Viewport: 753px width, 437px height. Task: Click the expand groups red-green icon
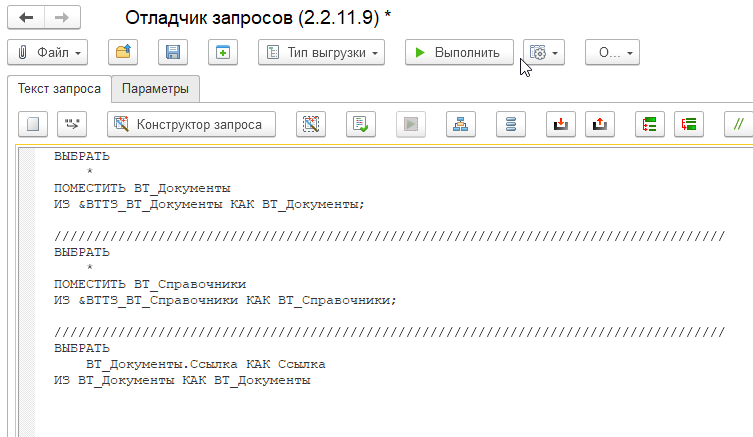pyautogui.click(x=689, y=124)
